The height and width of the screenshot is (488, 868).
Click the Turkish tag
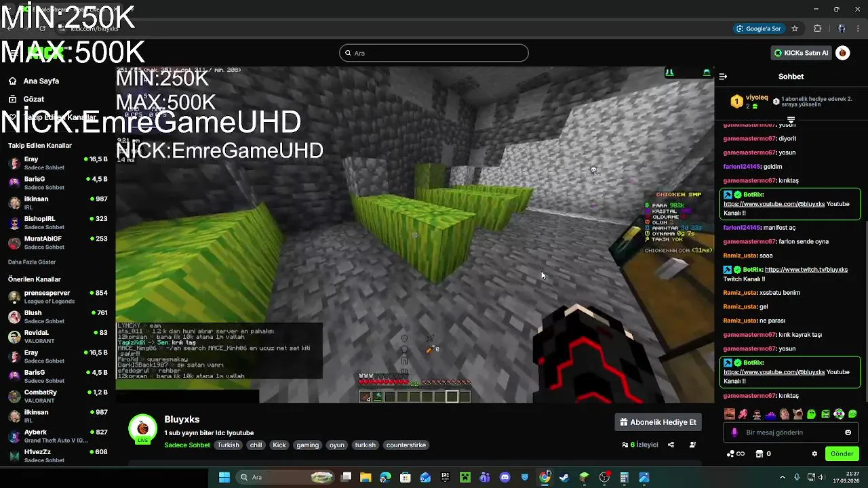(228, 445)
